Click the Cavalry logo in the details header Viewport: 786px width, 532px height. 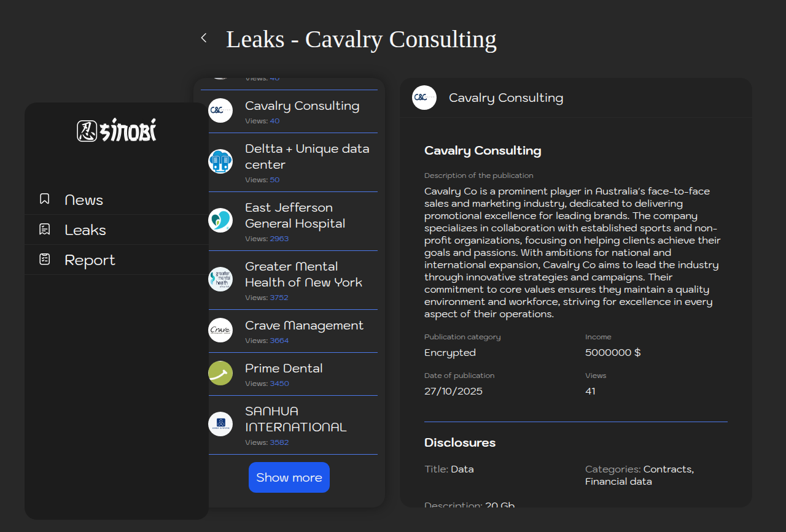click(x=424, y=98)
